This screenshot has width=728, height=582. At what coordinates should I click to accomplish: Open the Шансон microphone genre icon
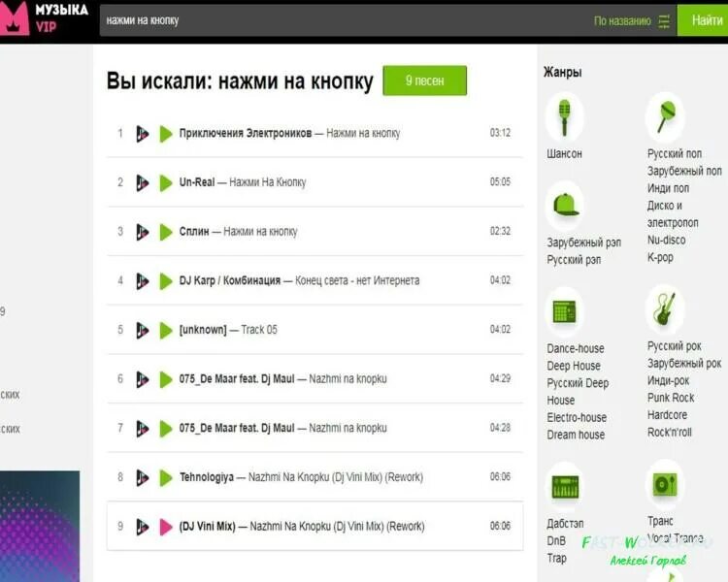tap(564, 117)
